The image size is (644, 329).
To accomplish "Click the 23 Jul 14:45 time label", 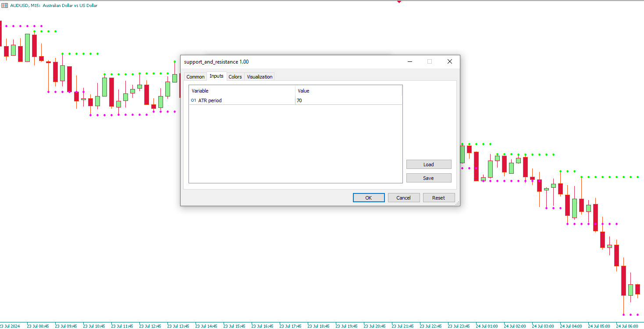I will tap(206, 326).
